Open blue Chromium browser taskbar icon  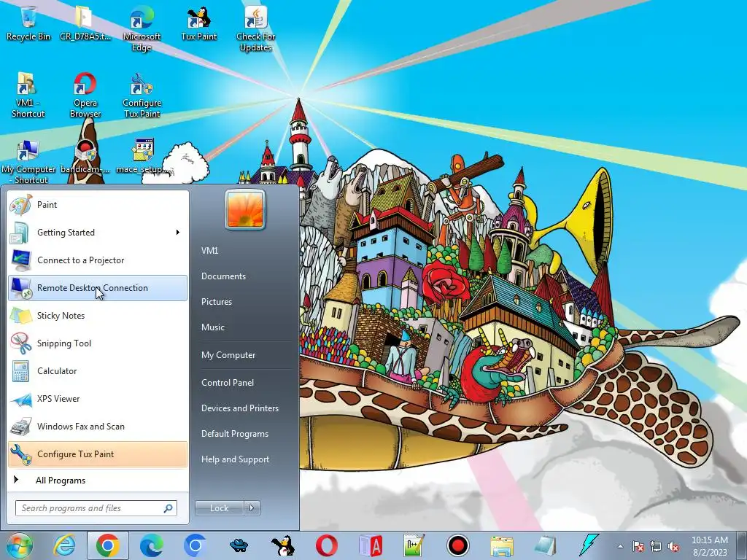(196, 545)
